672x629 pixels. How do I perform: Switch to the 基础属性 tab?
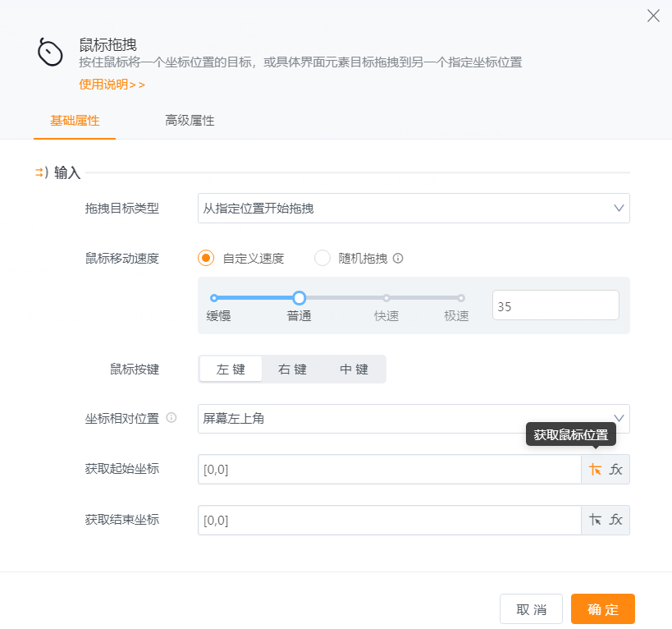tap(75, 121)
